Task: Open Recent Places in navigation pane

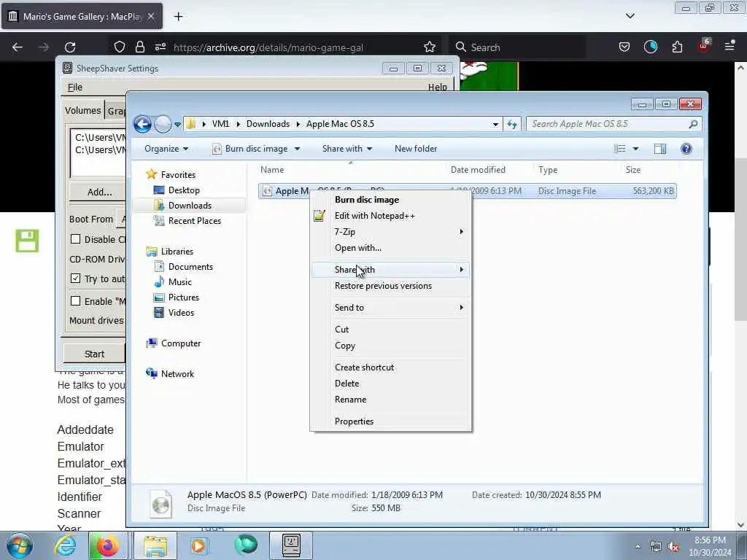Action: click(x=194, y=220)
